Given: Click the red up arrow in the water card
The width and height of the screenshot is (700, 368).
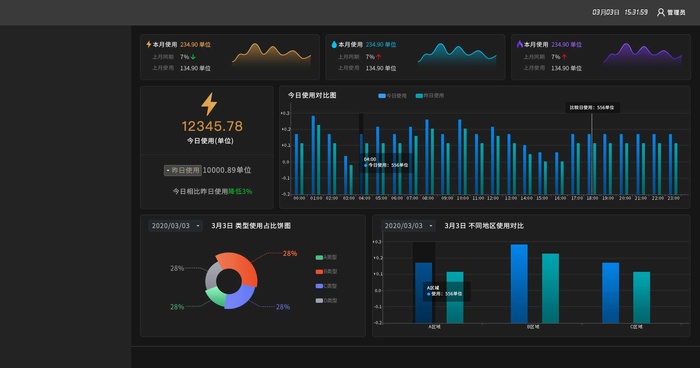Looking at the screenshot, I should 379,57.
